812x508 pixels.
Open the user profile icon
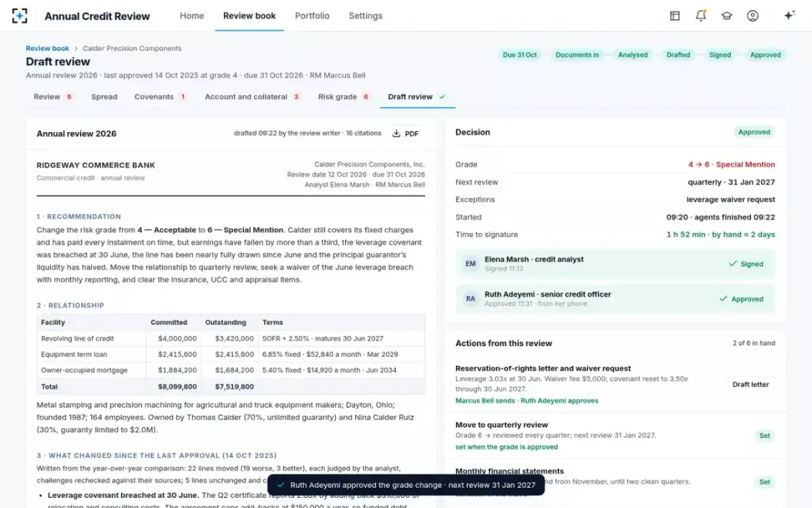752,16
